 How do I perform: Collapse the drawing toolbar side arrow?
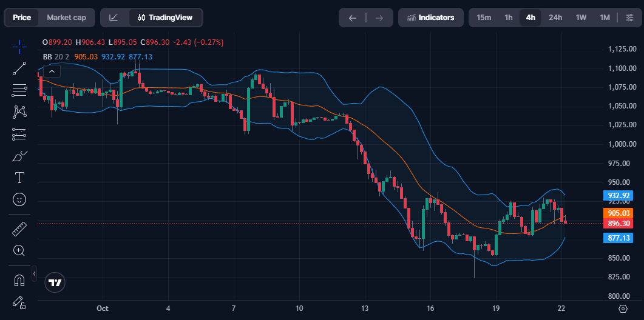coord(35,273)
